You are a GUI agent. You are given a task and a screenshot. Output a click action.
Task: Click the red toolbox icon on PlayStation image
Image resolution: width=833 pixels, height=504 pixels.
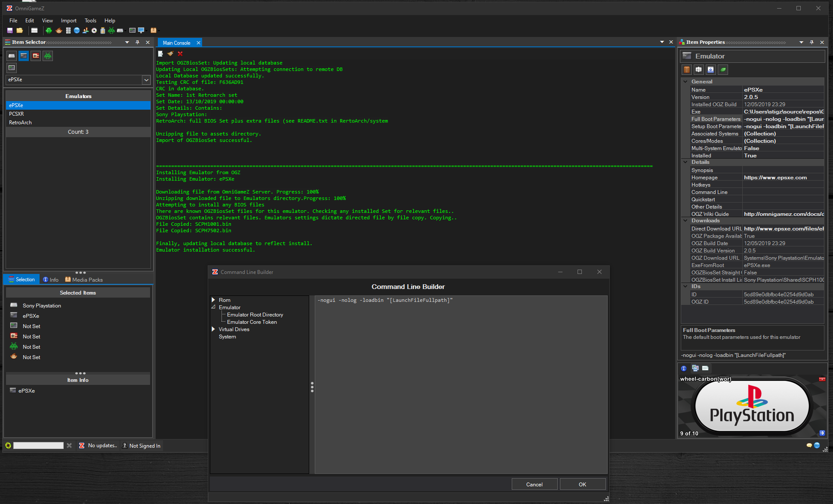click(822, 379)
